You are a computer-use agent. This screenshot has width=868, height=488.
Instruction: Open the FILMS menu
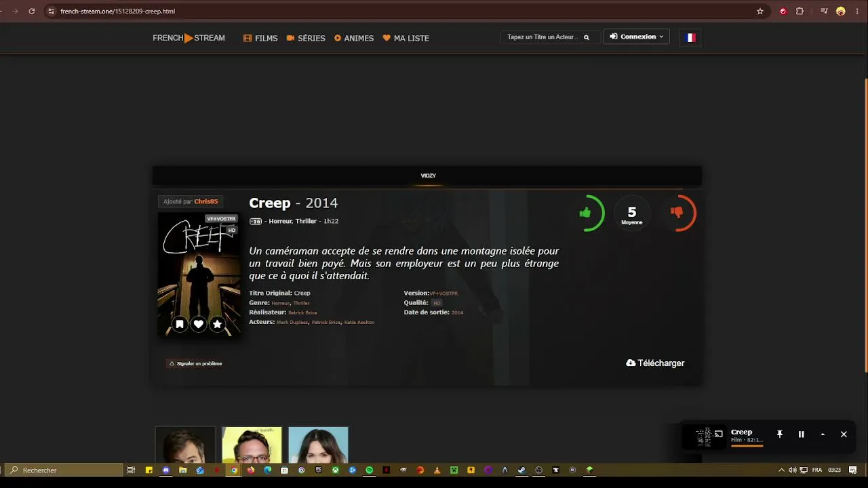click(260, 38)
